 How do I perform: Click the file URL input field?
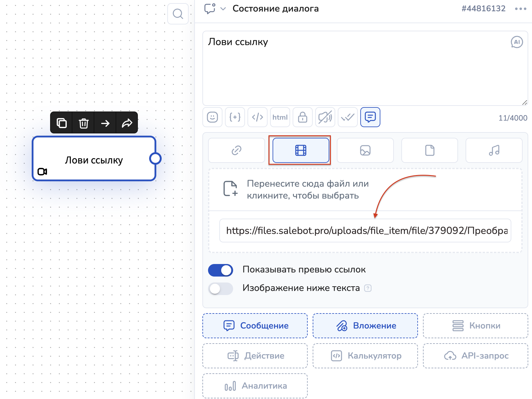tap(365, 231)
